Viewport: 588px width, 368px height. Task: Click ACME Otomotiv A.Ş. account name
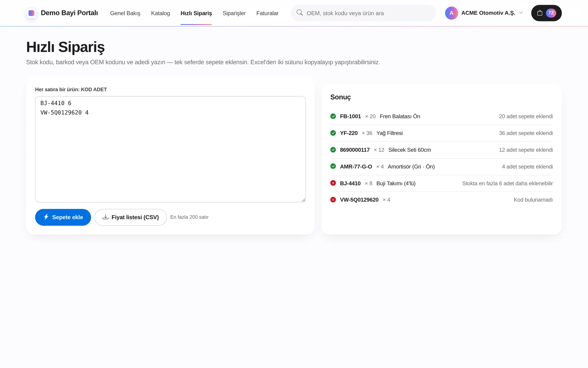[488, 13]
